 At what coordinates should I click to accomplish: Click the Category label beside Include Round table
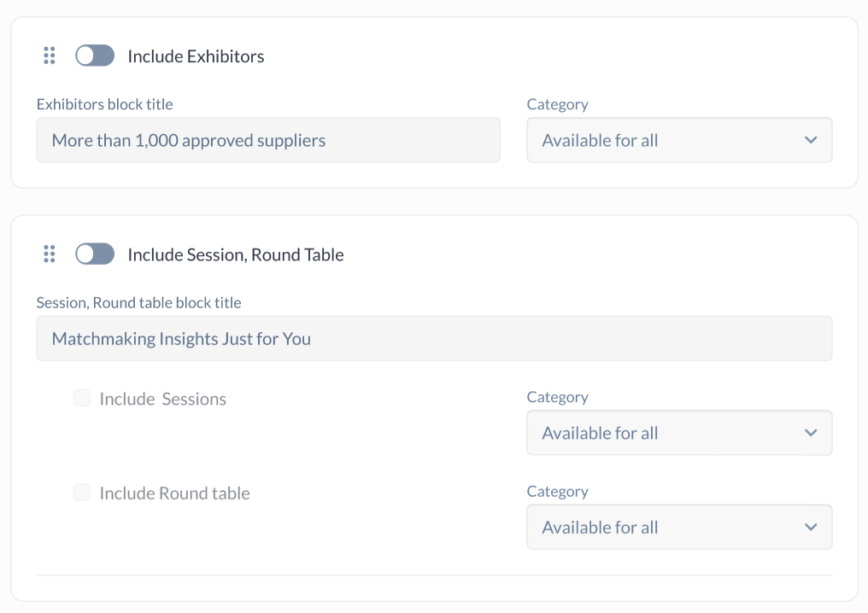pos(557,492)
